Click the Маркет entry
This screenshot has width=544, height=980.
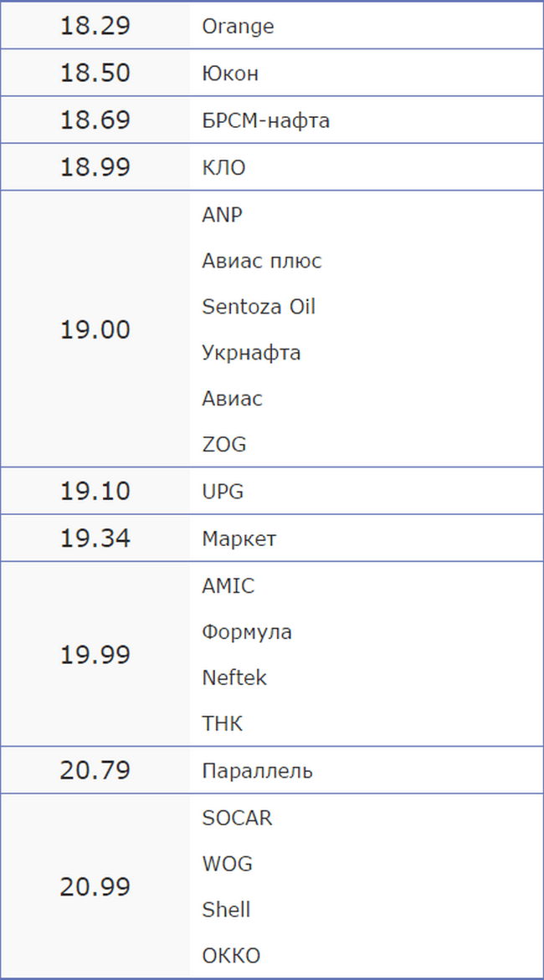[x=239, y=538]
